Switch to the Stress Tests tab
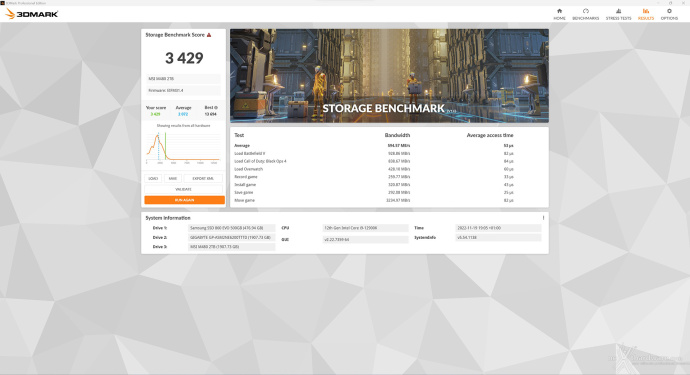This screenshot has width=690, height=375. 618,14
